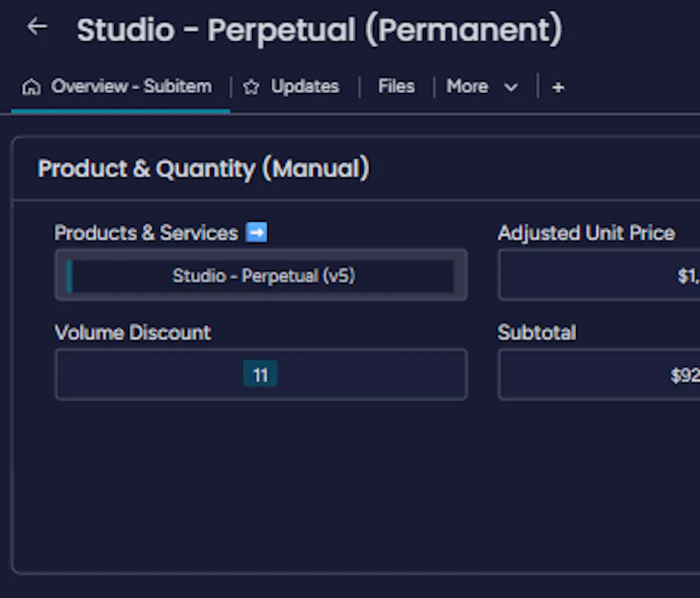Select the 11 Volume Discount chip
The width and height of the screenshot is (700, 598).
260,375
